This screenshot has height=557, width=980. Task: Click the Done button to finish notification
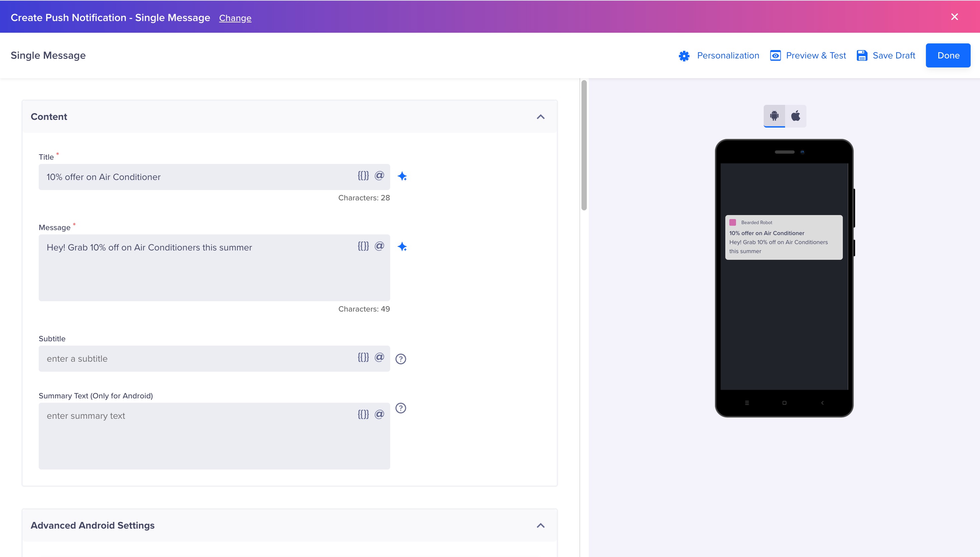(x=948, y=55)
